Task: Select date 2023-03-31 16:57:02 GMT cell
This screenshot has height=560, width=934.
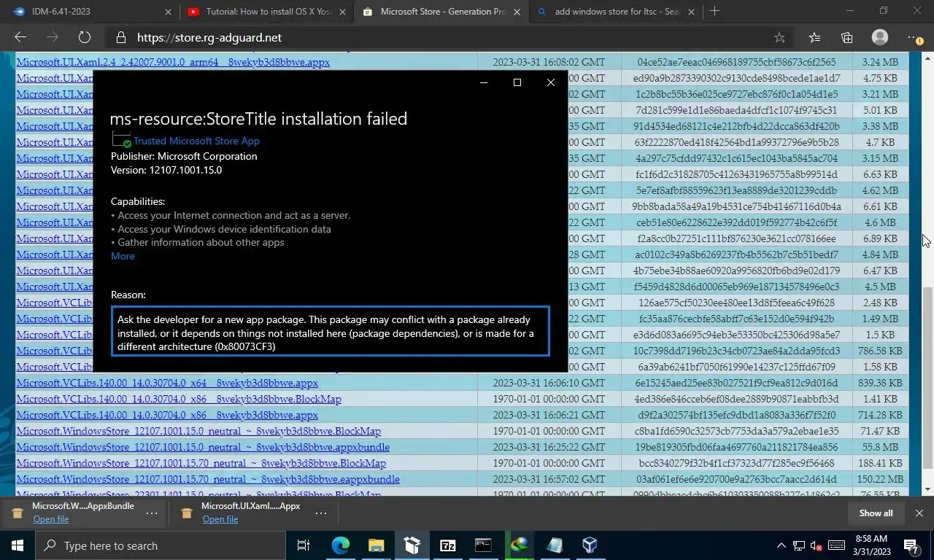Action: click(x=549, y=479)
